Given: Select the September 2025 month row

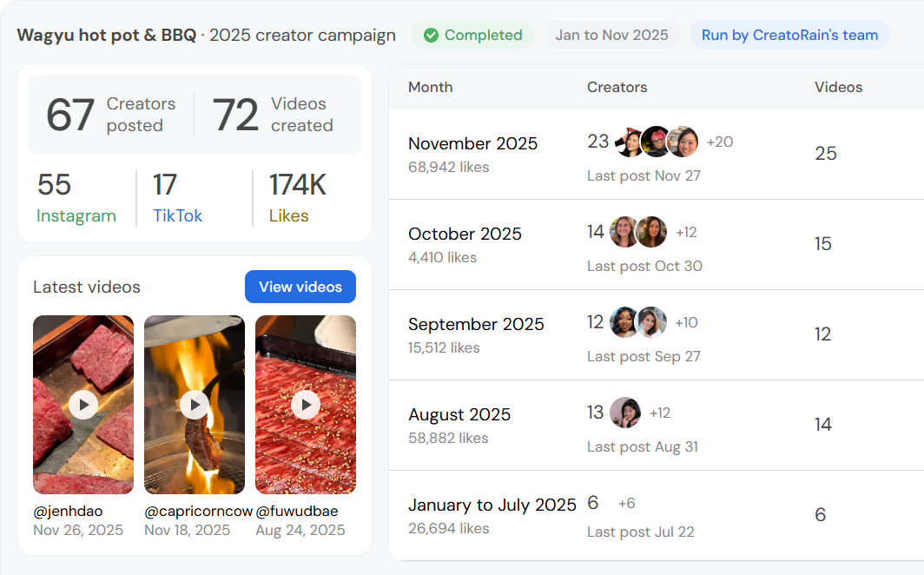Looking at the screenshot, I should point(657,334).
